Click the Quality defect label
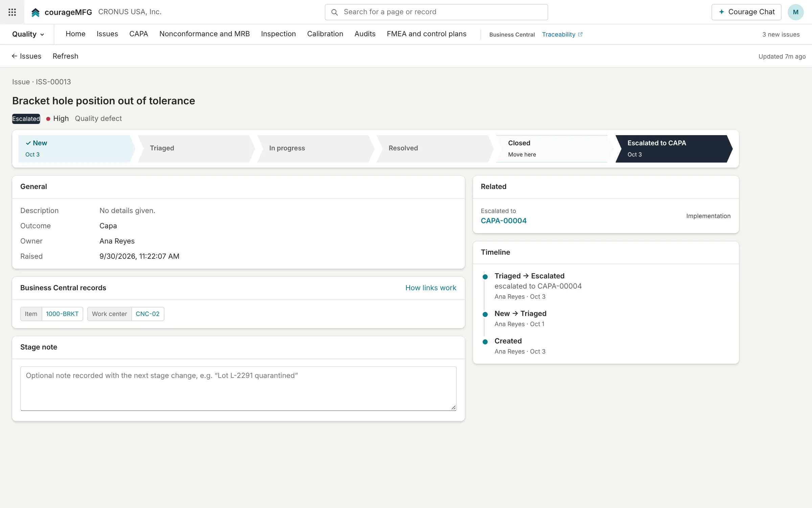Image resolution: width=812 pixels, height=508 pixels. [98, 119]
